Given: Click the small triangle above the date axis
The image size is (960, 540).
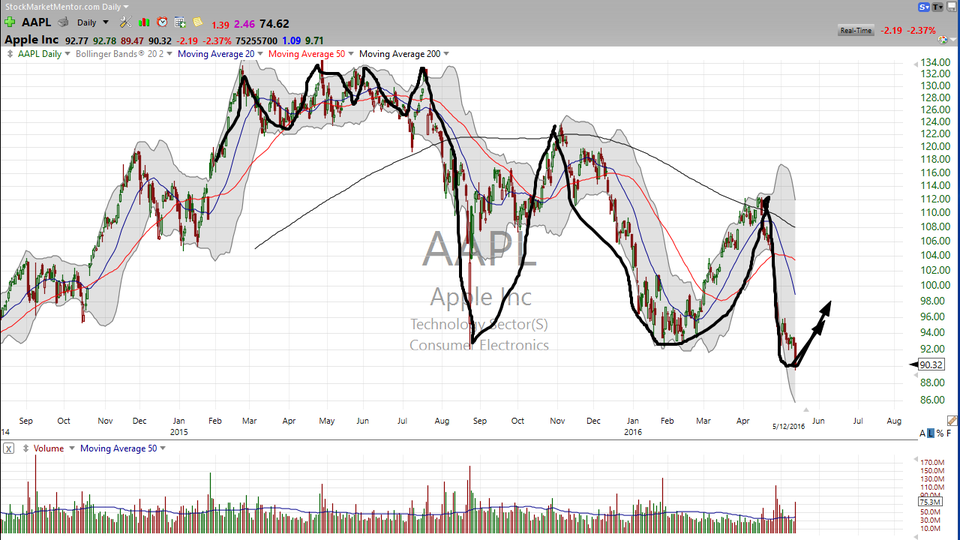Looking at the screenshot, I should pyautogui.click(x=806, y=410).
